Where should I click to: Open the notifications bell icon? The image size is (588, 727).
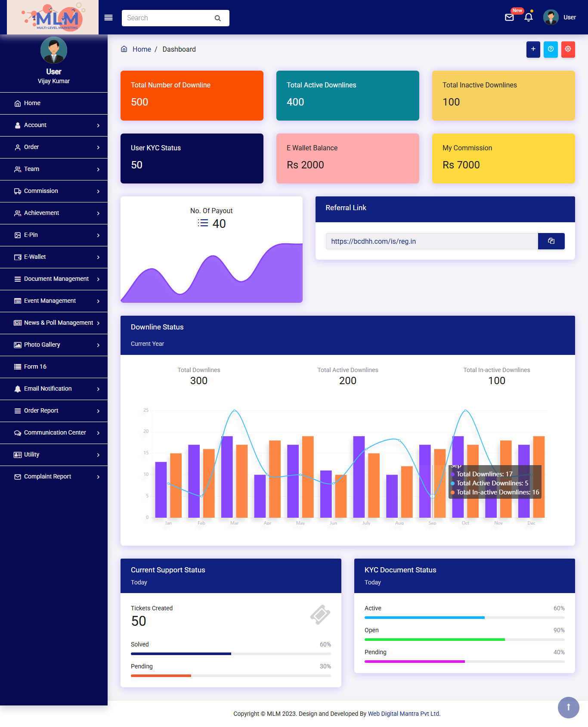coord(529,18)
